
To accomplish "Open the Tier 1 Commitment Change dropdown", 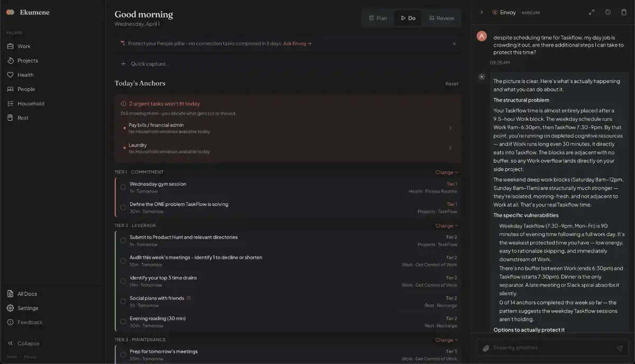I will pos(446,172).
